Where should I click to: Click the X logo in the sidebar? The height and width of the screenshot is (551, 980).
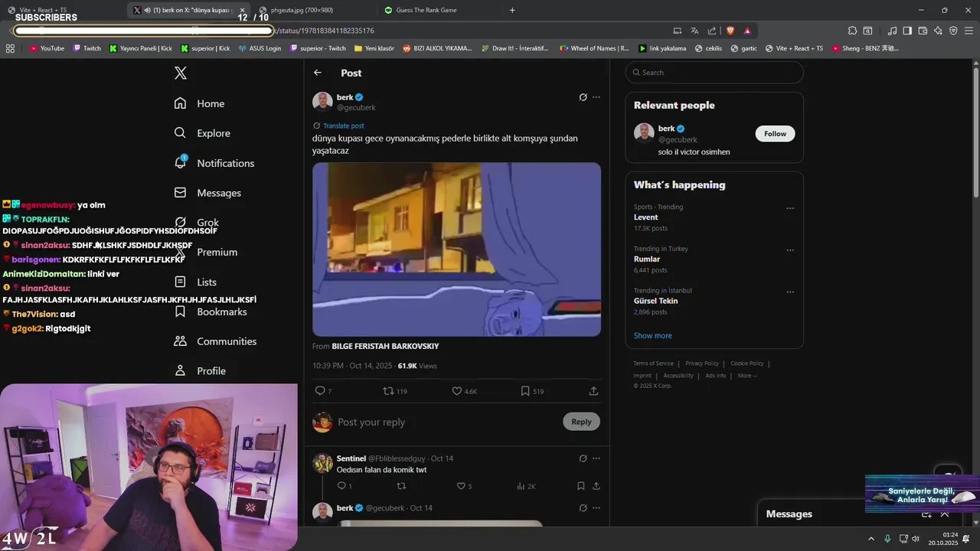[x=180, y=73]
